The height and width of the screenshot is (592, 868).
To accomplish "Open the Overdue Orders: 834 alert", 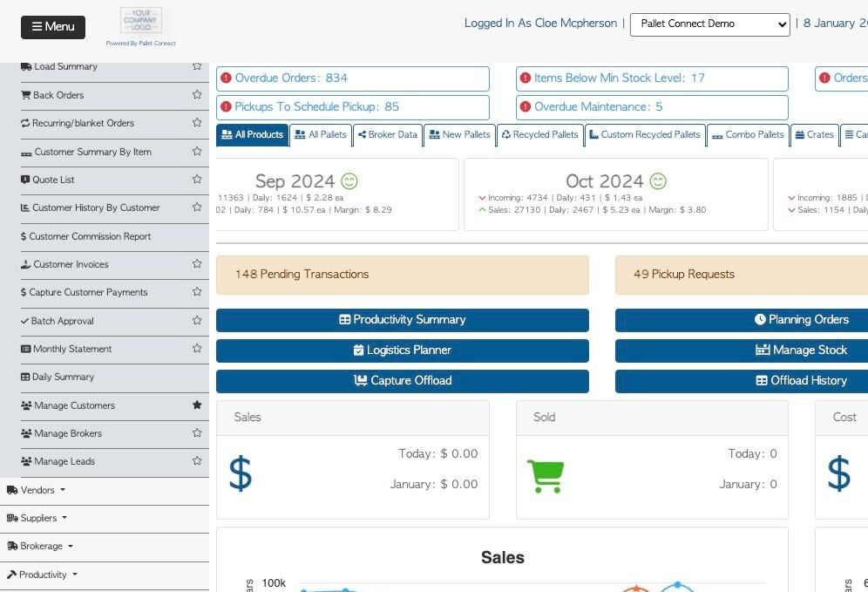I will pyautogui.click(x=353, y=78).
